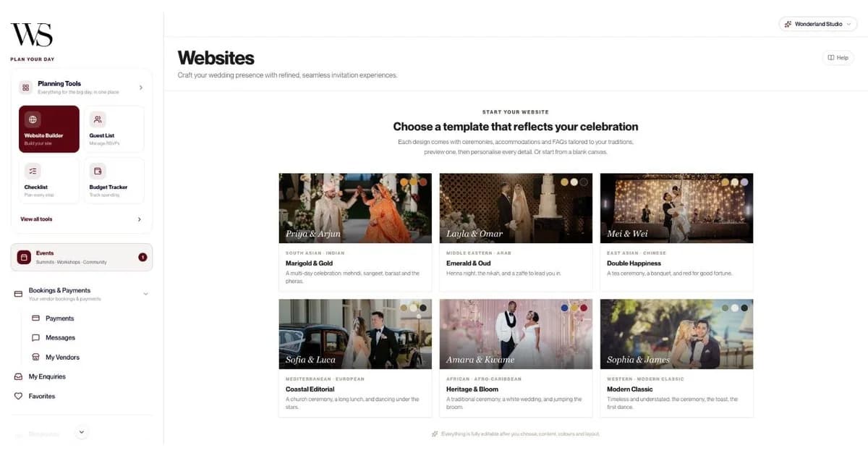Image resolution: width=868 pixels, height=456 pixels.
Task: Click the Events calendar icon
Action: (x=24, y=257)
